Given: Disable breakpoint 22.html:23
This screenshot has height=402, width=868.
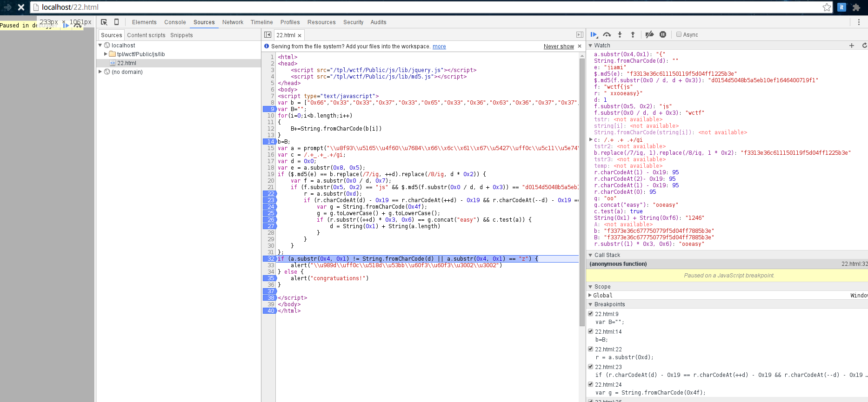Looking at the screenshot, I should [591, 367].
